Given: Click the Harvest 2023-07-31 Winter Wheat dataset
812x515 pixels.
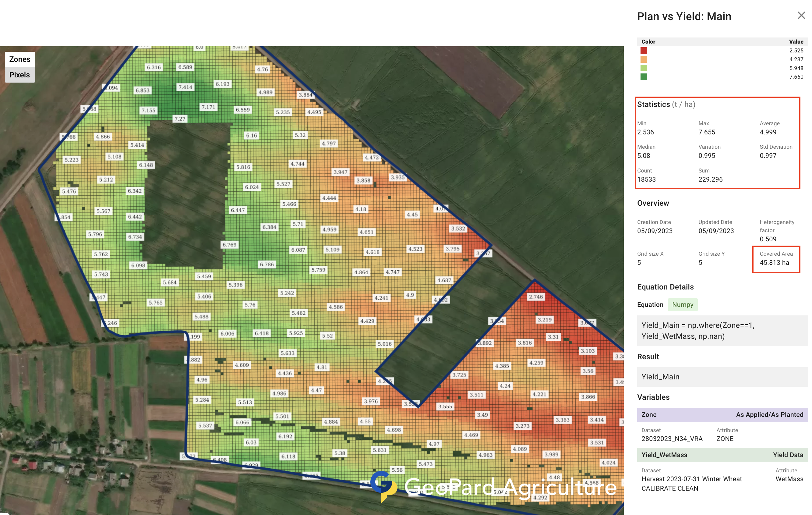Looking at the screenshot, I should coord(691,483).
